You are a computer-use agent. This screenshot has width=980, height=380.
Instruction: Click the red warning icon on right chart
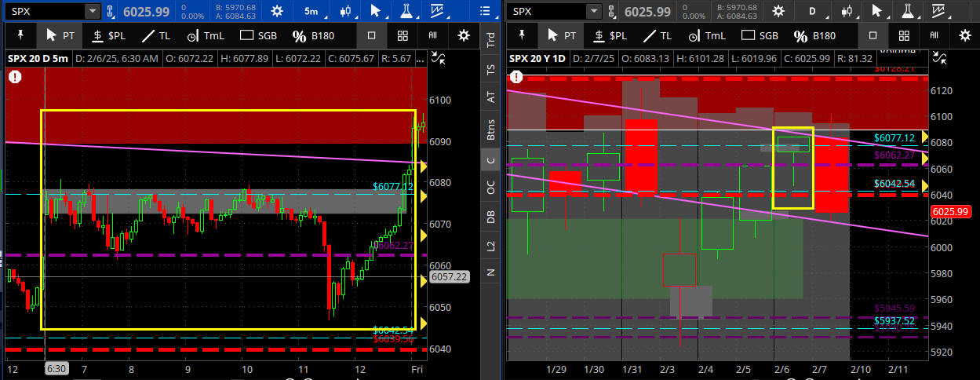pos(516,76)
